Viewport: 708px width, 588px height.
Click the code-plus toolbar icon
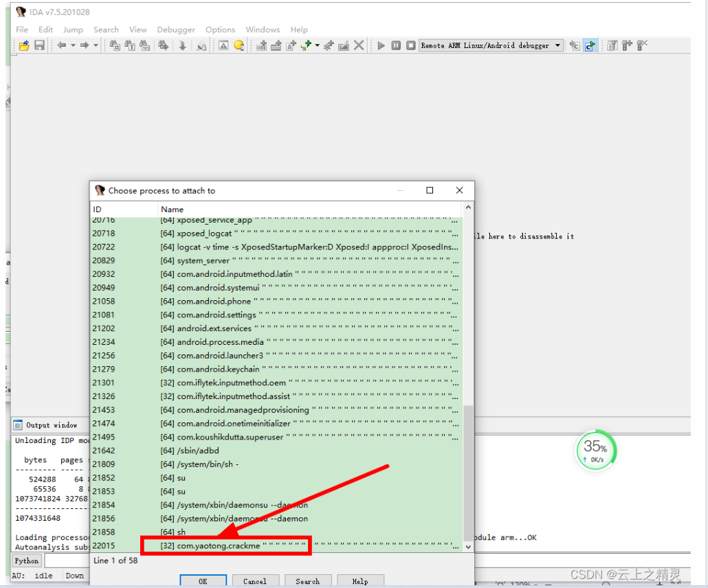tap(261, 45)
